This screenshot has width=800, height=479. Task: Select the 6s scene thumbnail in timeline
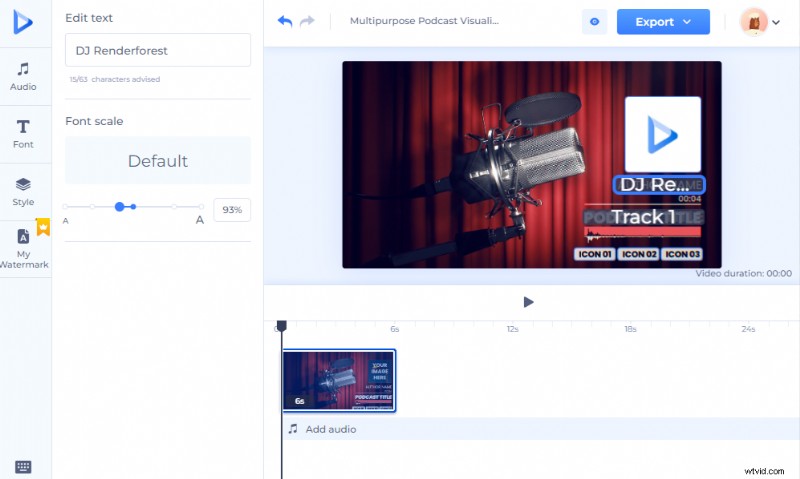point(339,381)
